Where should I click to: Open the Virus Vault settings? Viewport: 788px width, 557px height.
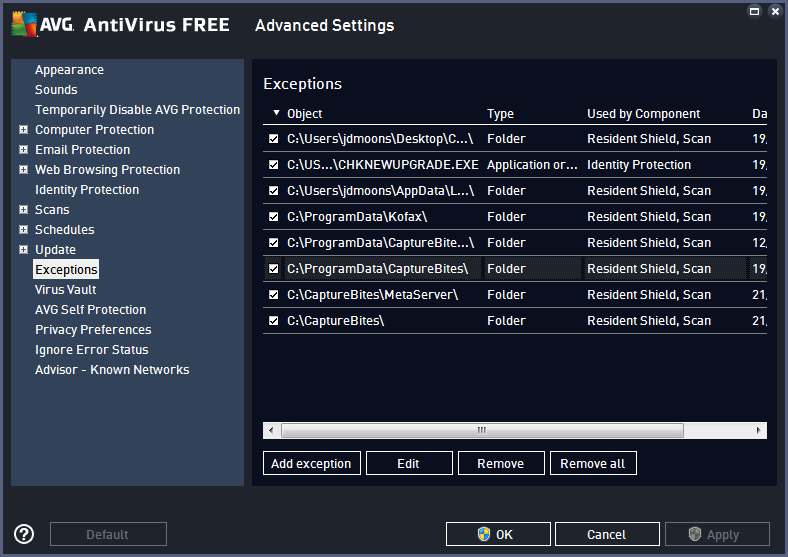[65, 290]
